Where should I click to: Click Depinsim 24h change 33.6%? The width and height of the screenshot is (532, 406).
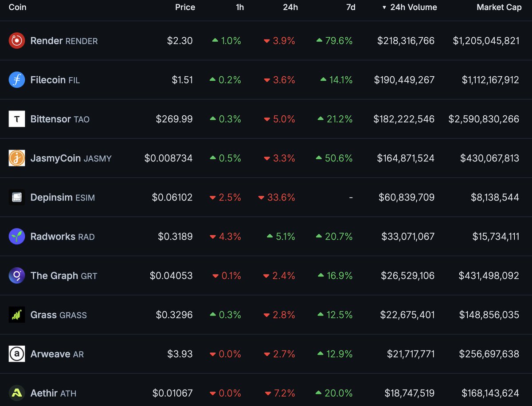277,197
